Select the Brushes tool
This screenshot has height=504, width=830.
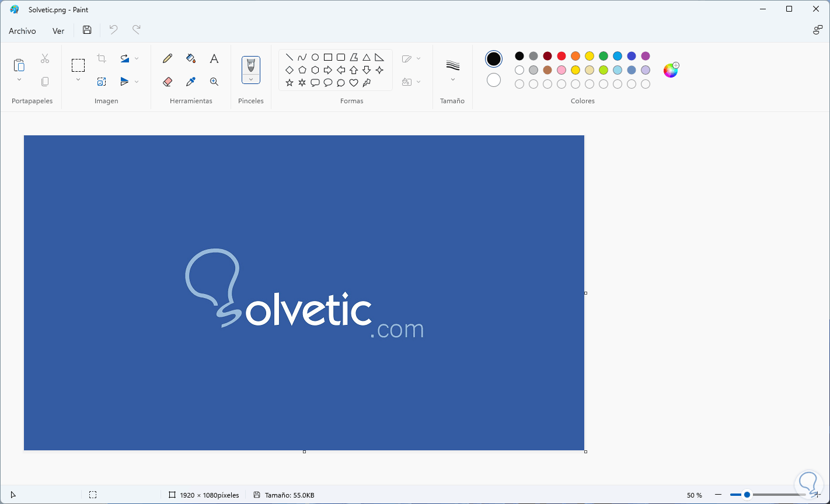[x=251, y=65]
